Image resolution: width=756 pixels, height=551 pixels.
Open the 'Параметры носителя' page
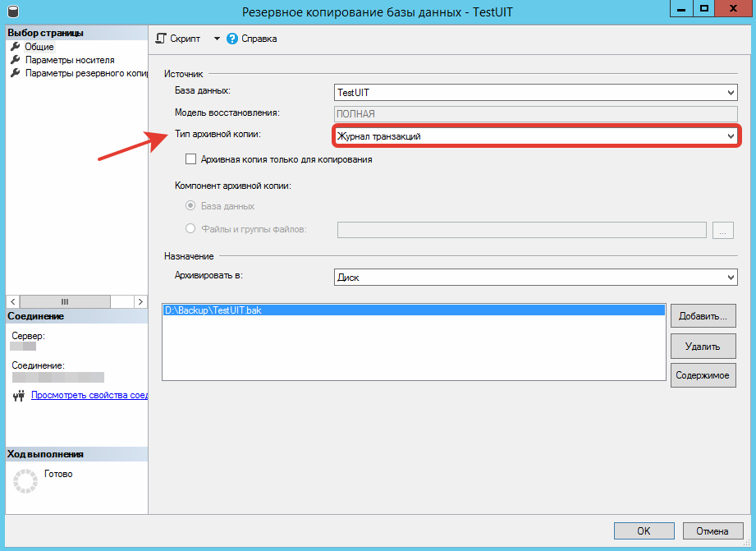click(x=70, y=60)
